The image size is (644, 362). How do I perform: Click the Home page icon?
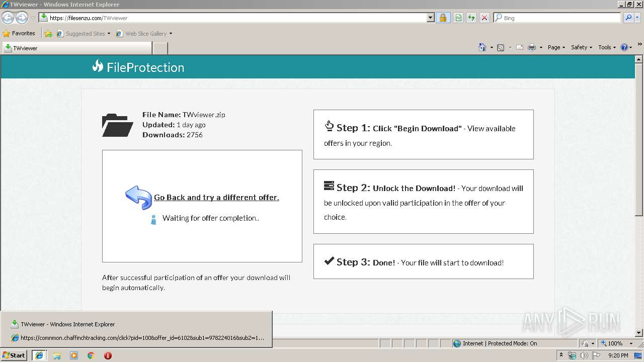pyautogui.click(x=482, y=47)
